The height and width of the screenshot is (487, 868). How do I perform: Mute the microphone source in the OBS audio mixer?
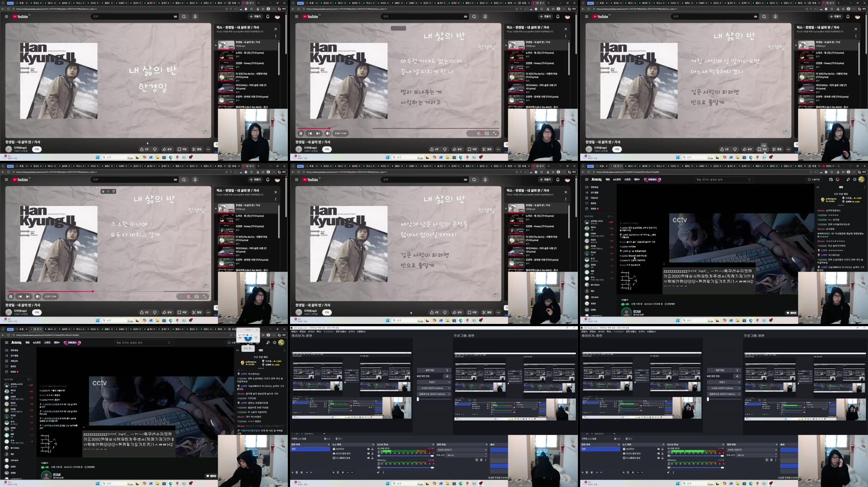point(378,467)
